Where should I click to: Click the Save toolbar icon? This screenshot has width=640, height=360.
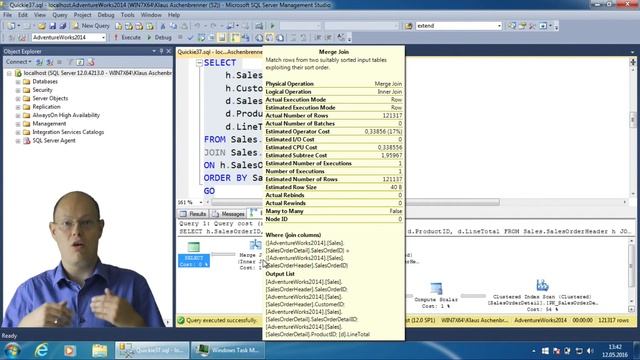(x=52, y=26)
